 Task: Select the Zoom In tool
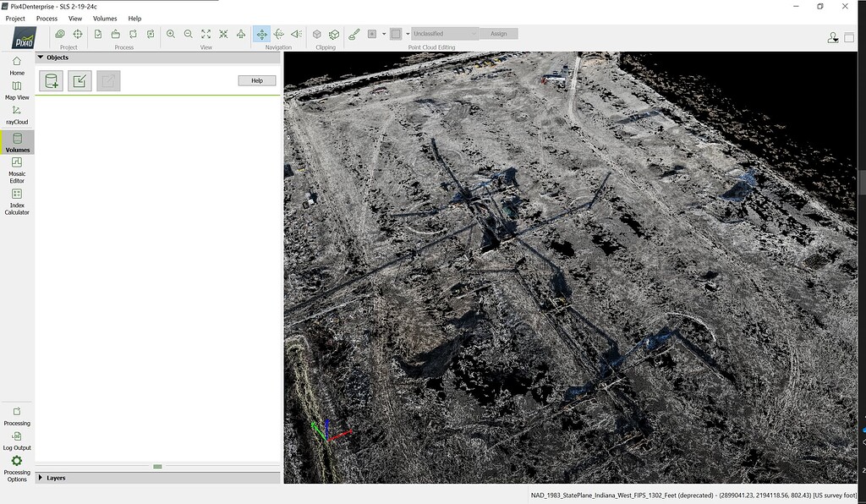(x=172, y=34)
